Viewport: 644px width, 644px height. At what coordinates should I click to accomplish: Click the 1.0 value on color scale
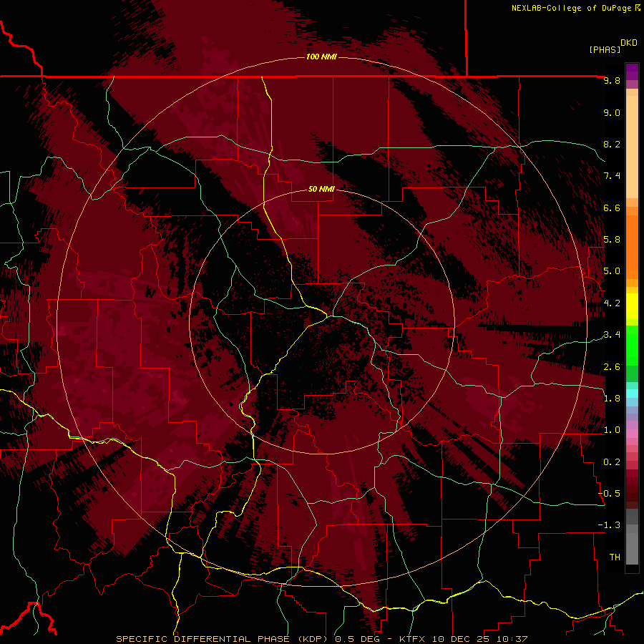pyautogui.click(x=612, y=430)
